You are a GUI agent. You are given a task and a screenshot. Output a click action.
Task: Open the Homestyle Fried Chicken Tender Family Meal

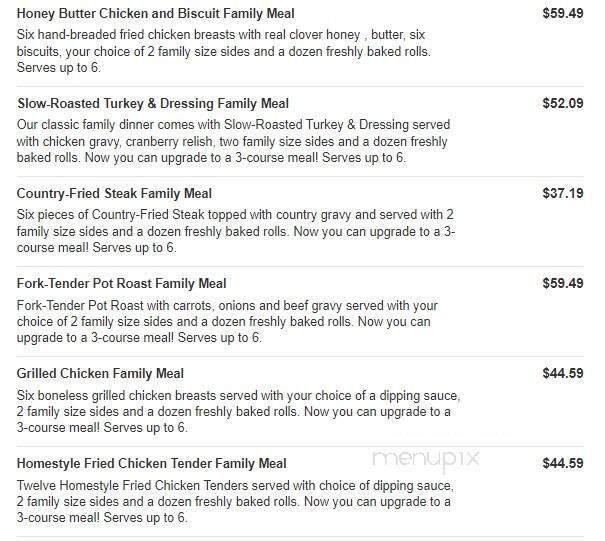[152, 464]
